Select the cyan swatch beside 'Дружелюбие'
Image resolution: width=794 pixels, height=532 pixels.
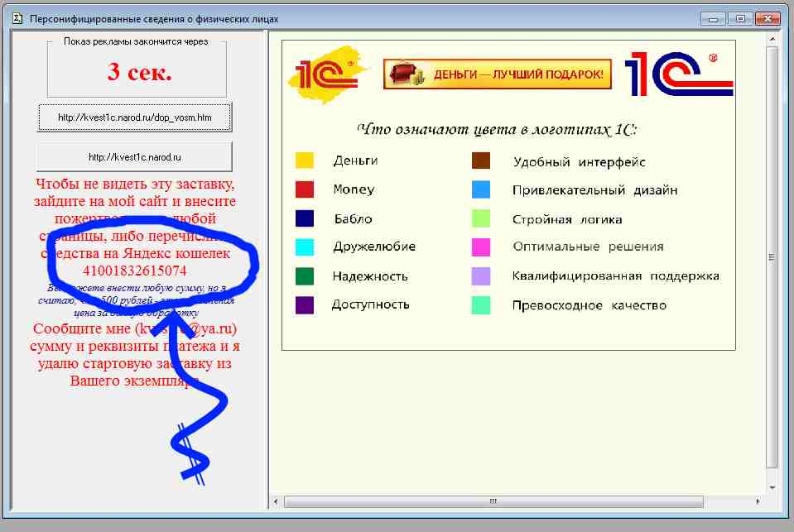(x=305, y=247)
